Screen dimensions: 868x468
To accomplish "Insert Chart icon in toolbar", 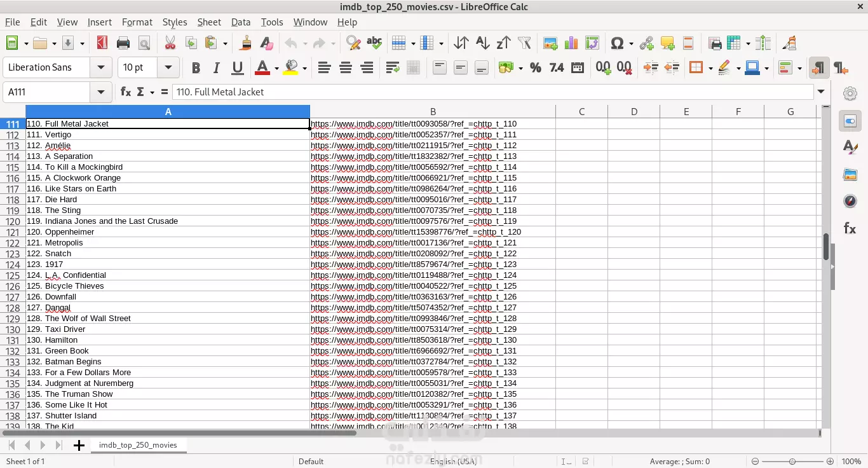I will pos(571,43).
